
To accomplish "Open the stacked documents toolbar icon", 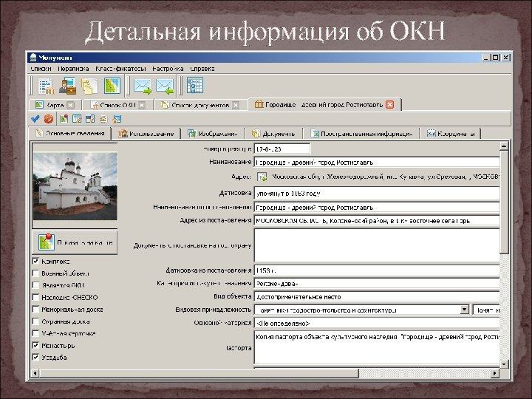I will pyautogui.click(x=89, y=86).
